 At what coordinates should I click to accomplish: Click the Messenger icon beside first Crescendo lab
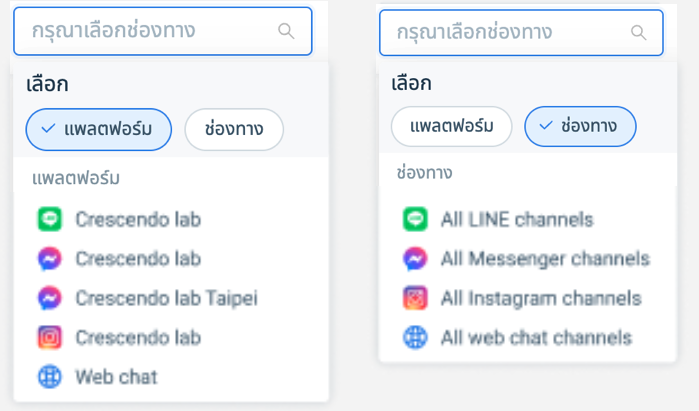[49, 259]
